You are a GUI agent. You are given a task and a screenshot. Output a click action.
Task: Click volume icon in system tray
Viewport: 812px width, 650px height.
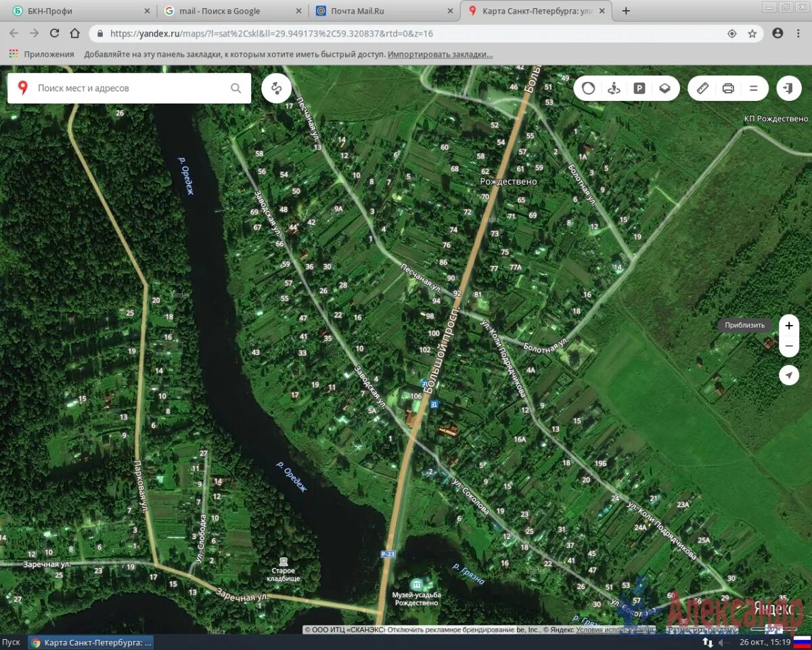(723, 642)
